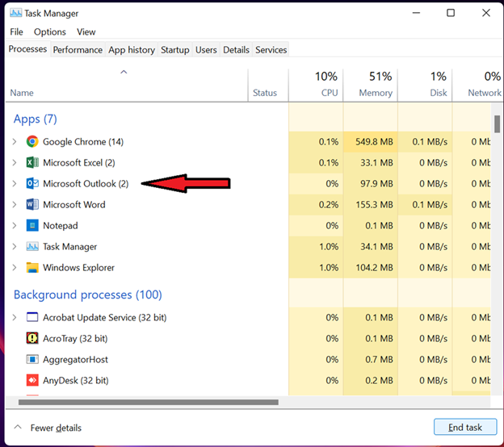Image resolution: width=504 pixels, height=447 pixels.
Task: Click the End task button
Action: click(465, 428)
